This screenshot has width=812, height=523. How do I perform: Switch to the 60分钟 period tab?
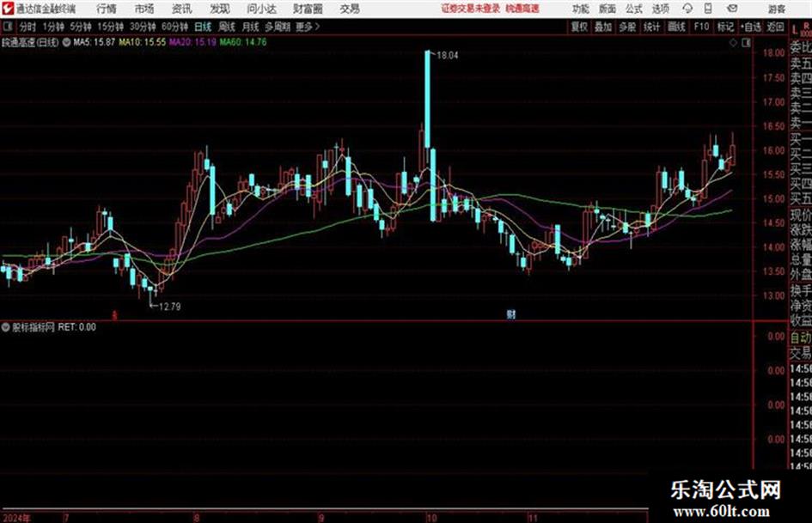[174, 27]
